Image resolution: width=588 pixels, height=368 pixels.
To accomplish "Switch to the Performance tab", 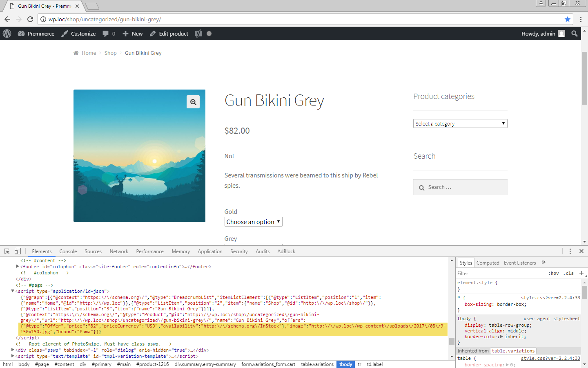I will (150, 251).
